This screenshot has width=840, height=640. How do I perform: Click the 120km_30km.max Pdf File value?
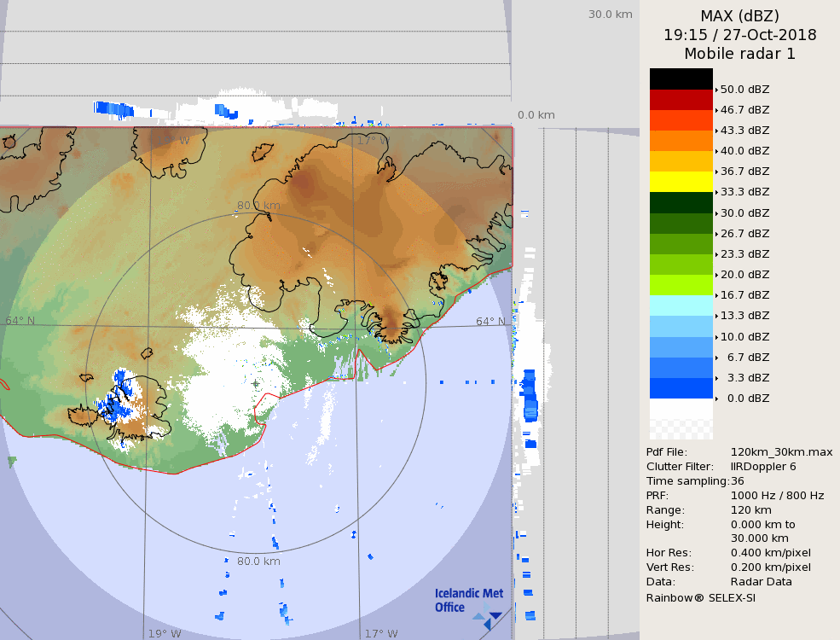(x=781, y=452)
